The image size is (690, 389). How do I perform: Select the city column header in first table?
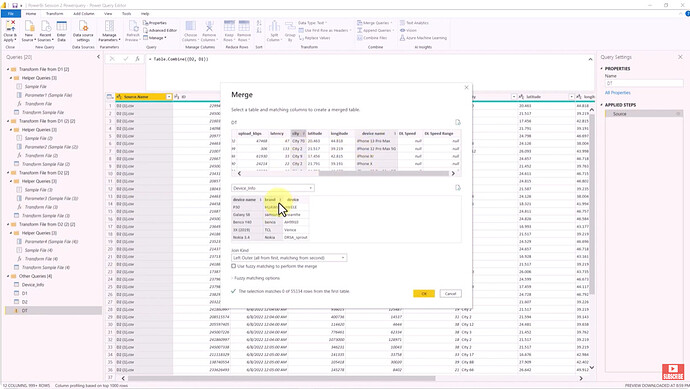[x=298, y=133]
